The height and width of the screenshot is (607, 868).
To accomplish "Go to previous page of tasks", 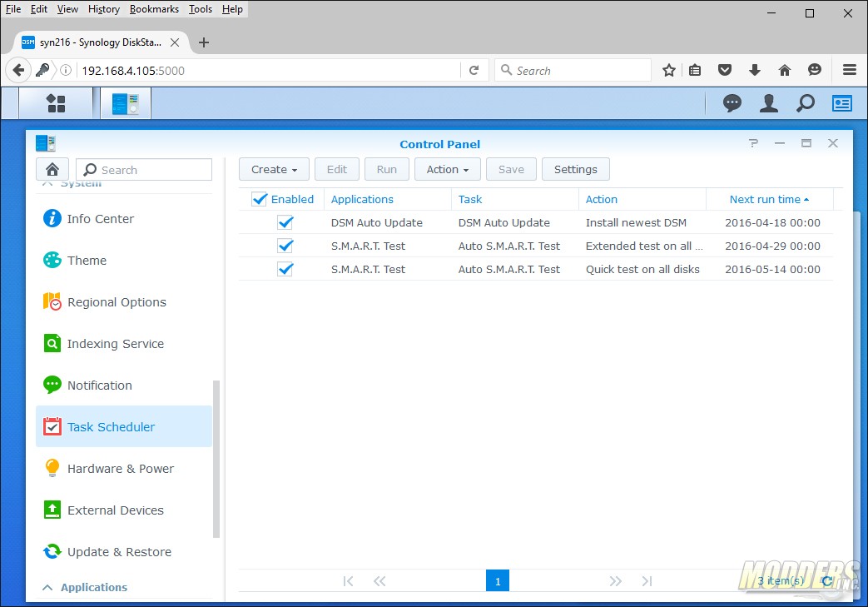I will click(x=379, y=581).
